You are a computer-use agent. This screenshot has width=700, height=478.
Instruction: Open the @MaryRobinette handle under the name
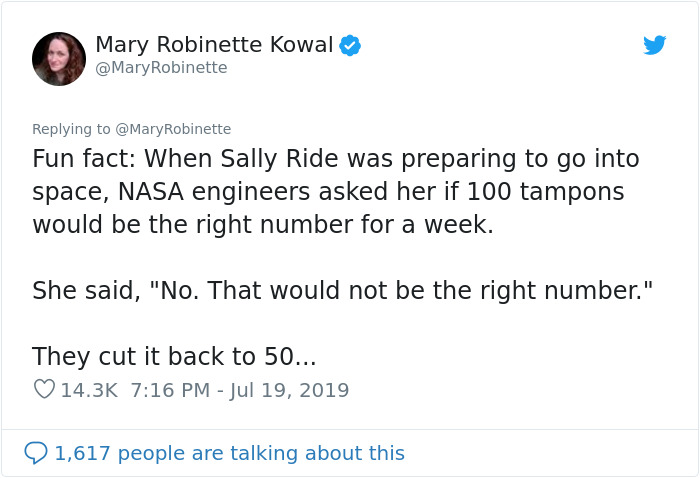click(162, 68)
